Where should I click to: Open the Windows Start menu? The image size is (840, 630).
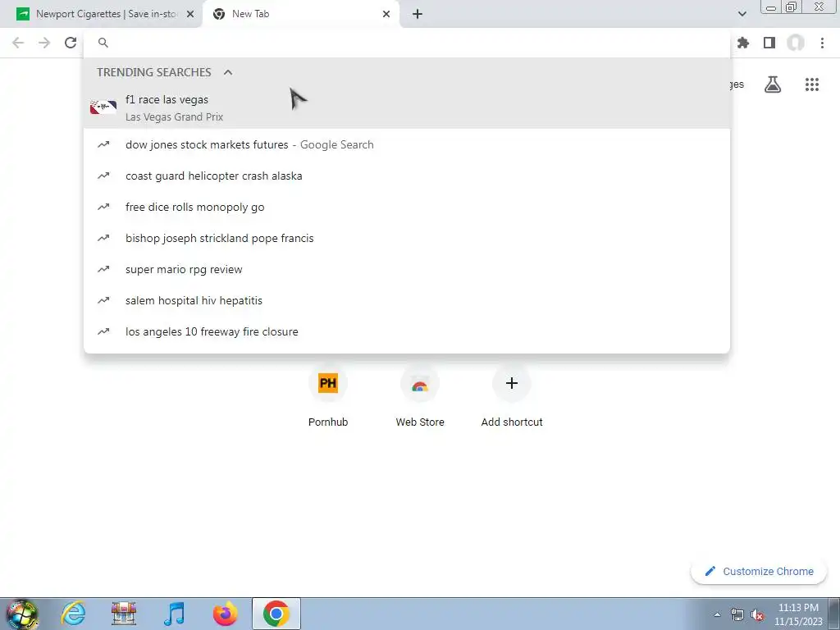21,614
